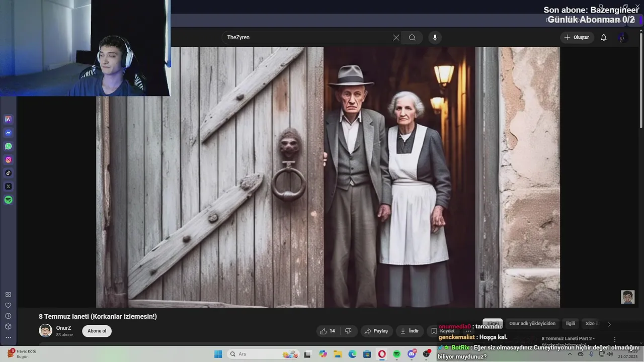Image resolution: width=644 pixels, height=362 pixels.
Task: Open Instagram in the Opera sidebar
Action: tap(8, 160)
